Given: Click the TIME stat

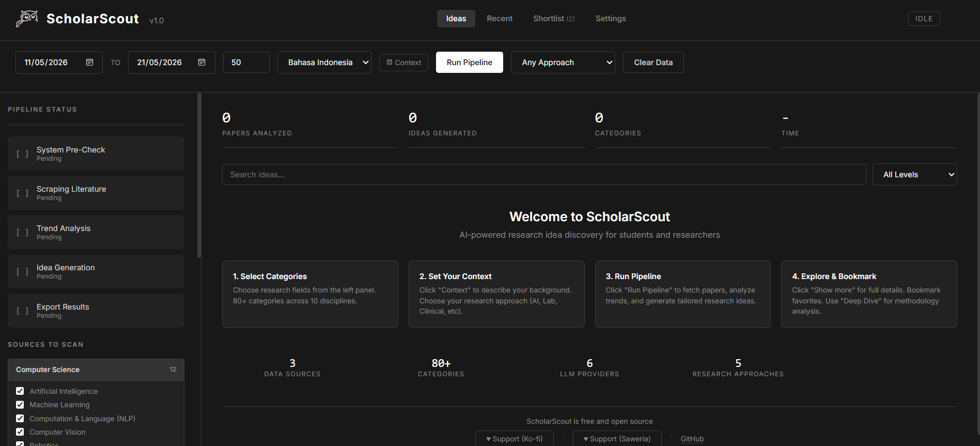Looking at the screenshot, I should tap(869, 125).
